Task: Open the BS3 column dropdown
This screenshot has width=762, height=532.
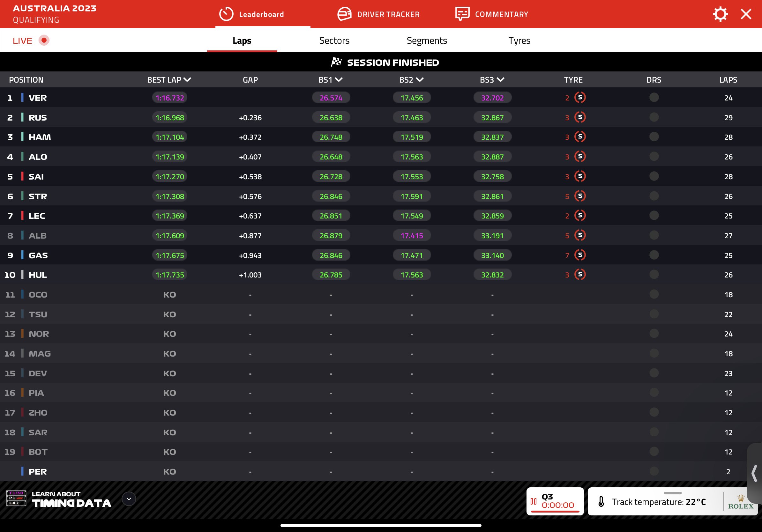Action: point(500,80)
